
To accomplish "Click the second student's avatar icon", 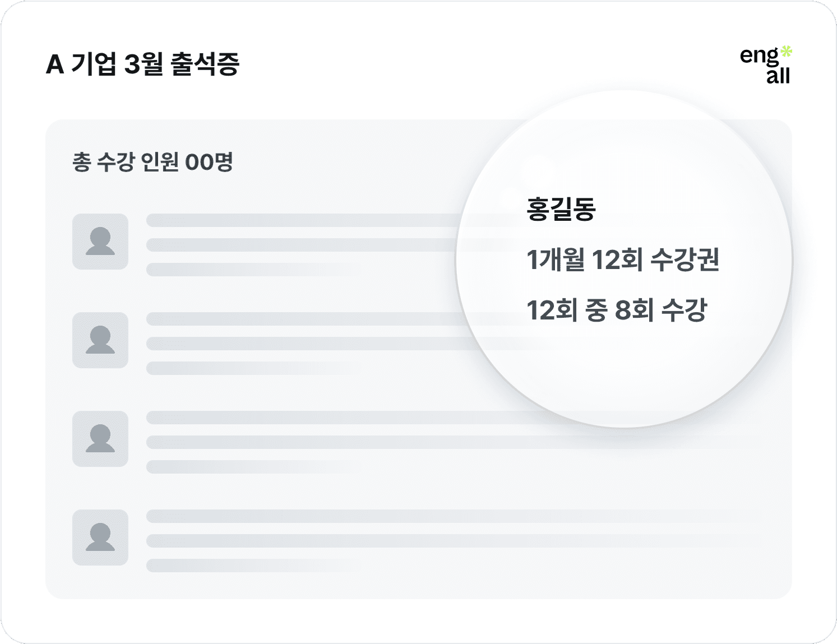I will [100, 340].
